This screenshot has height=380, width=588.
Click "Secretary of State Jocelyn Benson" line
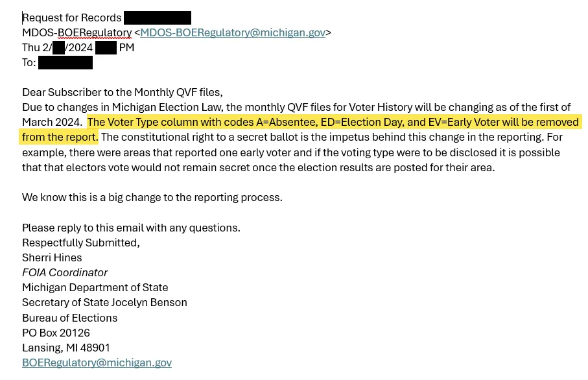click(104, 302)
